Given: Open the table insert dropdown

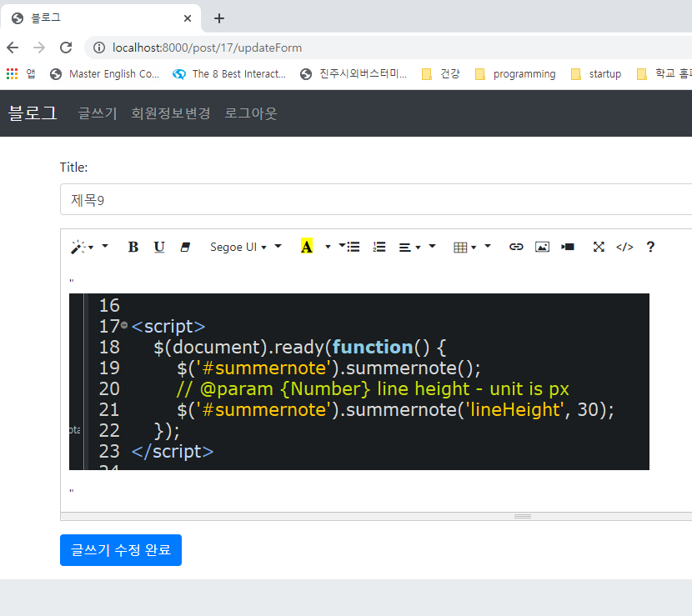Looking at the screenshot, I should [x=464, y=247].
